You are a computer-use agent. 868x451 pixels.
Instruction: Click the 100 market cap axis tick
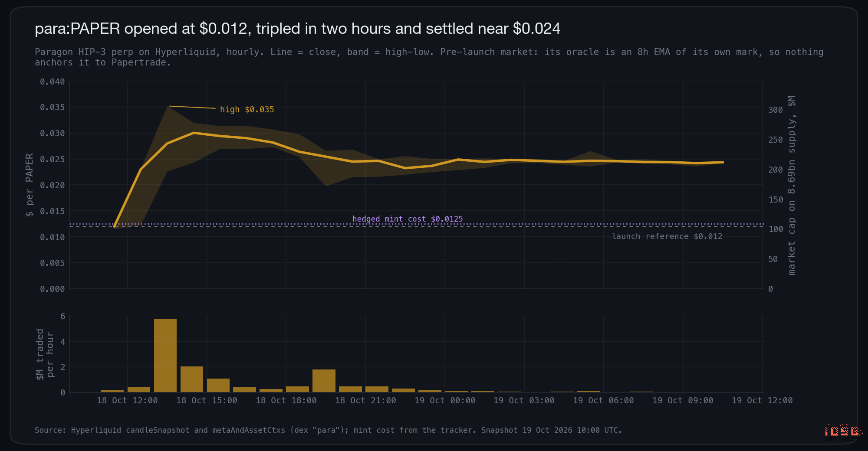(x=776, y=229)
